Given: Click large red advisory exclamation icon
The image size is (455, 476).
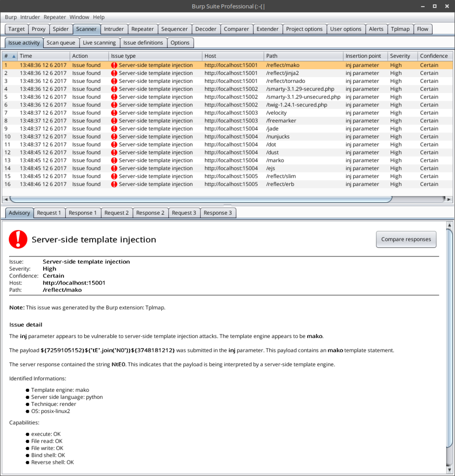Looking at the screenshot, I should coord(18,239).
